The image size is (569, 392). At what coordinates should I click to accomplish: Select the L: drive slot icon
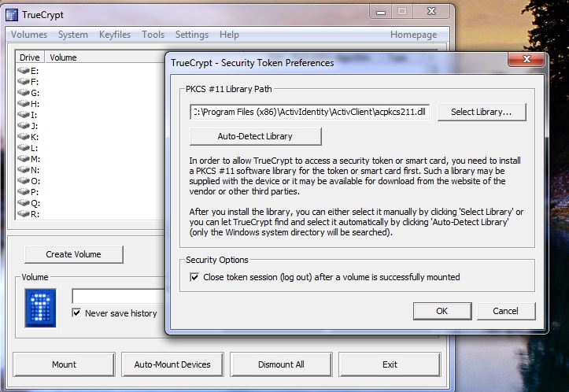coord(24,148)
